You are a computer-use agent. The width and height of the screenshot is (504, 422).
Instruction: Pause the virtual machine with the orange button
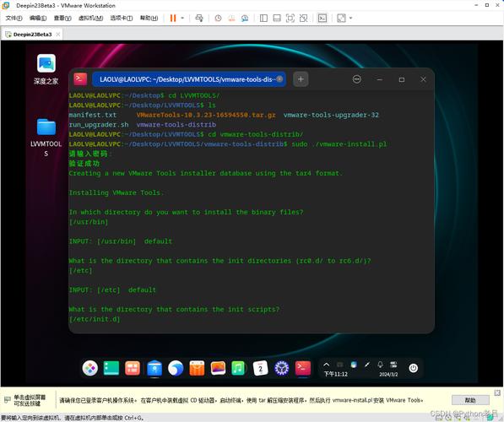[173, 18]
